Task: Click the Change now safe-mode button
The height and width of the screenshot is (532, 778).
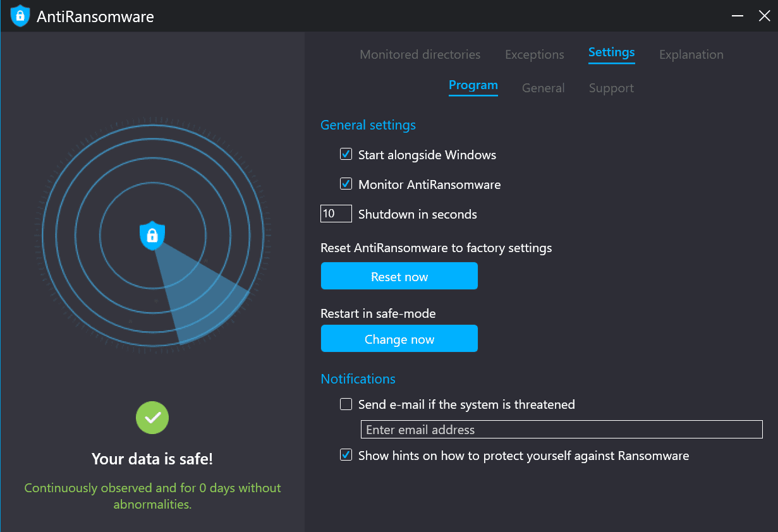Action: [x=399, y=339]
